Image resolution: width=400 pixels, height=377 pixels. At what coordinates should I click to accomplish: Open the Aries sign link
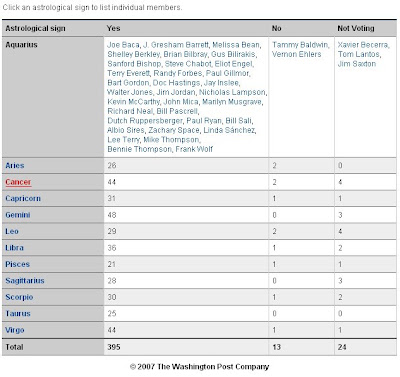[x=15, y=165]
